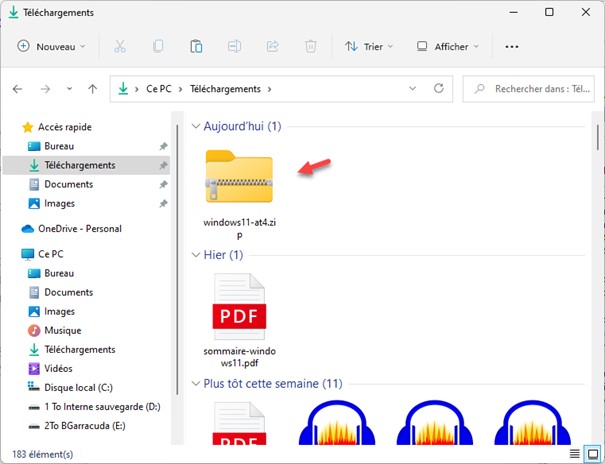Open the three-dots more options menu
Screen dimensions: 605x464
pyautogui.click(x=512, y=47)
